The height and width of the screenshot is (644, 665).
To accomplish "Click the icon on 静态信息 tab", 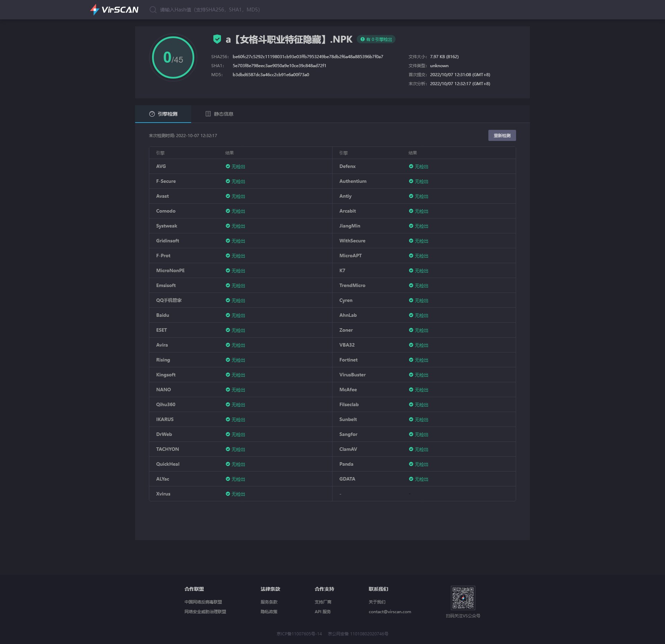I will tap(208, 114).
